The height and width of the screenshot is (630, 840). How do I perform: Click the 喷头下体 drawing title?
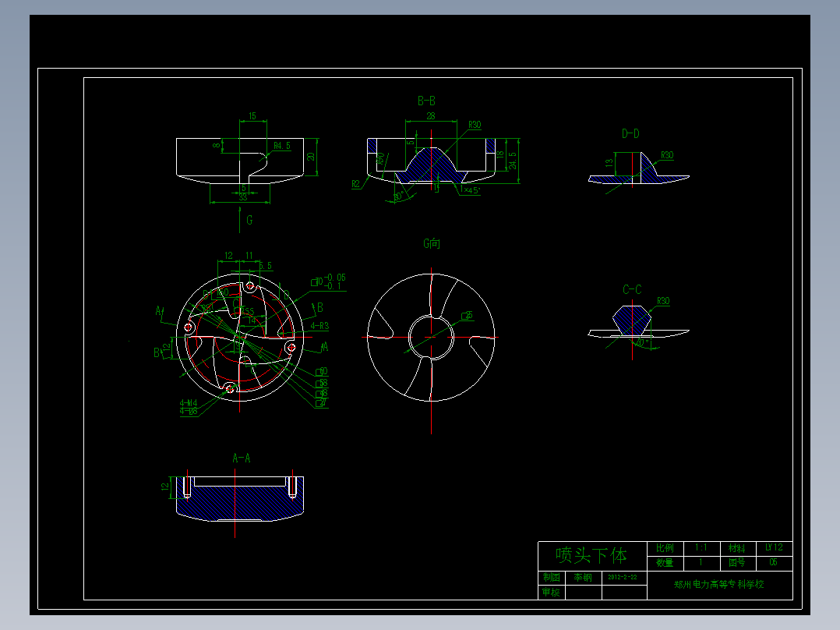coord(591,555)
